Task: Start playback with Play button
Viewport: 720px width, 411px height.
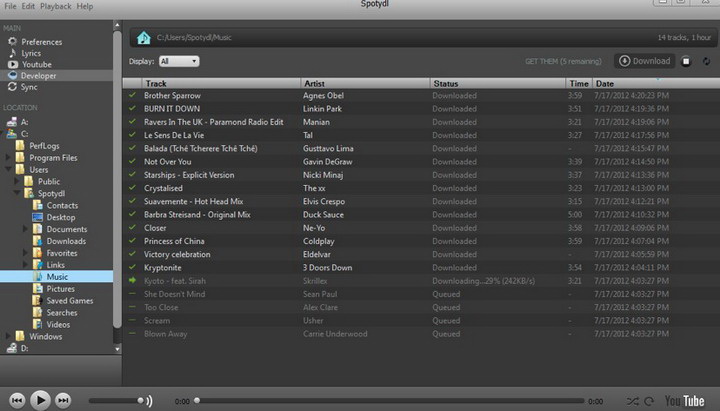Action: point(40,400)
